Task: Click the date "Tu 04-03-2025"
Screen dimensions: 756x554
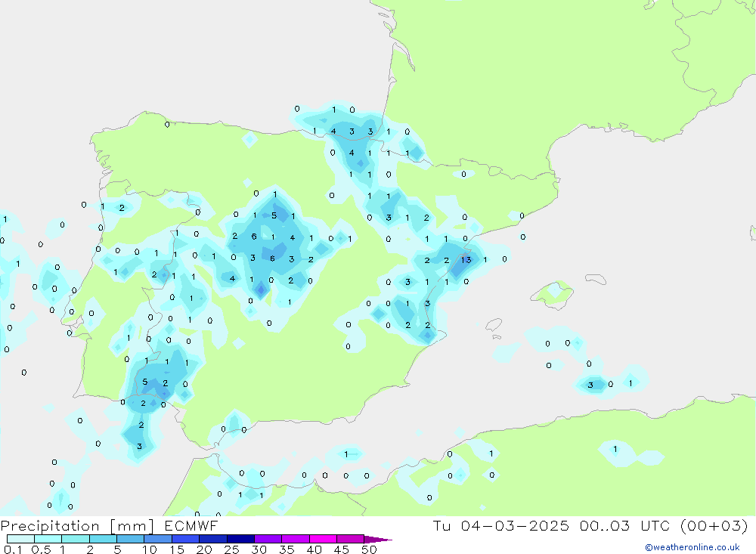Action: 501,525
